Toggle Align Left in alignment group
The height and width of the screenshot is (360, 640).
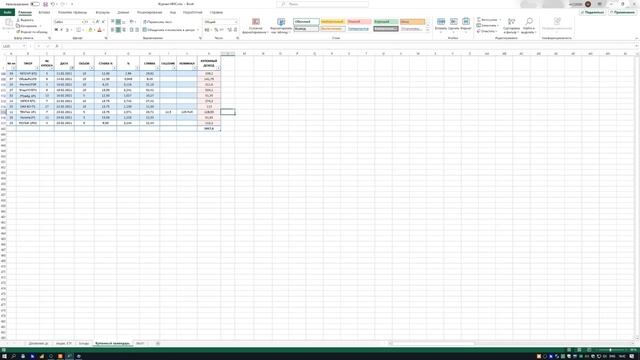(113, 30)
